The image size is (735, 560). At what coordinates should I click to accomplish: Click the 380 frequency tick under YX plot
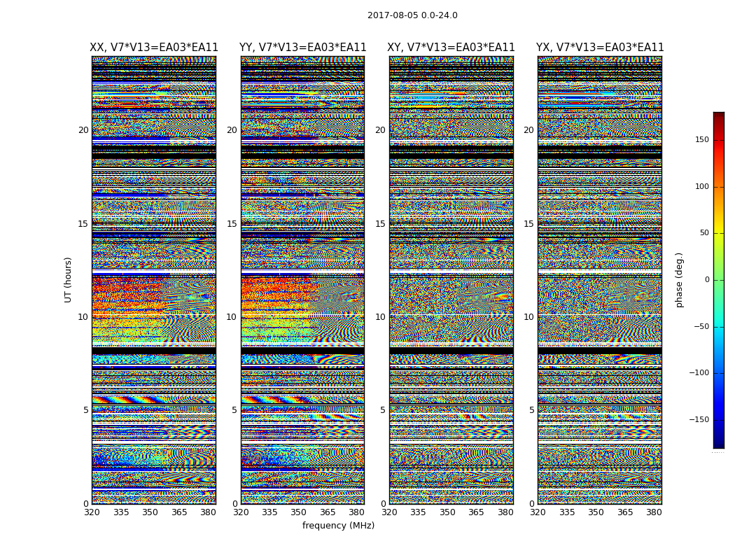(x=654, y=512)
